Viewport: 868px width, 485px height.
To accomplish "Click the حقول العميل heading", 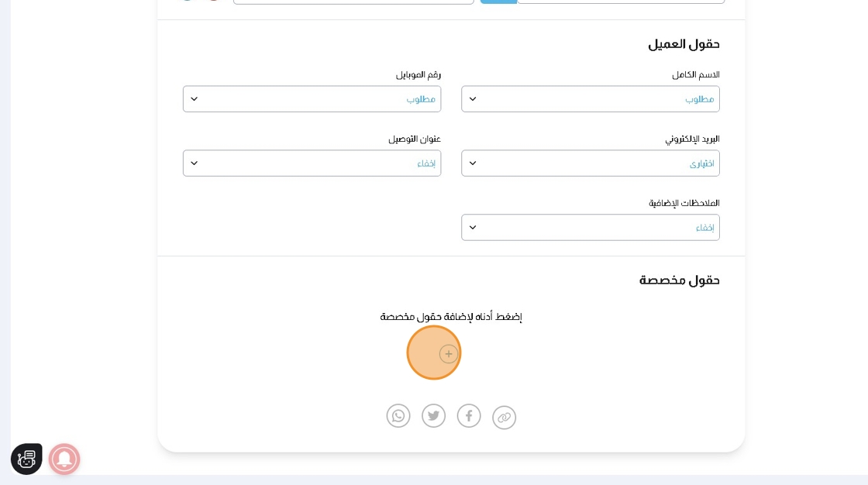I will tap(684, 43).
